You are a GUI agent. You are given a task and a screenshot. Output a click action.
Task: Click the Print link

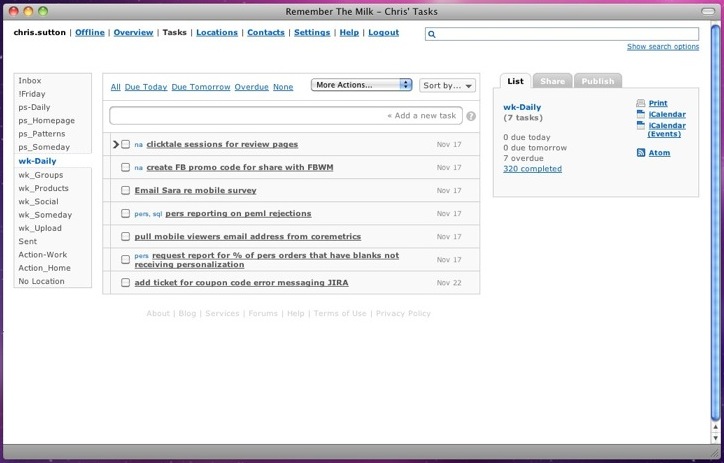point(658,103)
